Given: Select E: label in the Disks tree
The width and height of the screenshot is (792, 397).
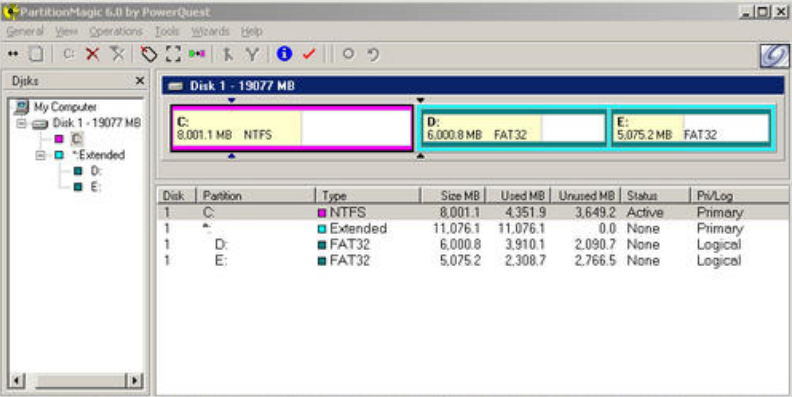Looking at the screenshot, I should point(95,187).
